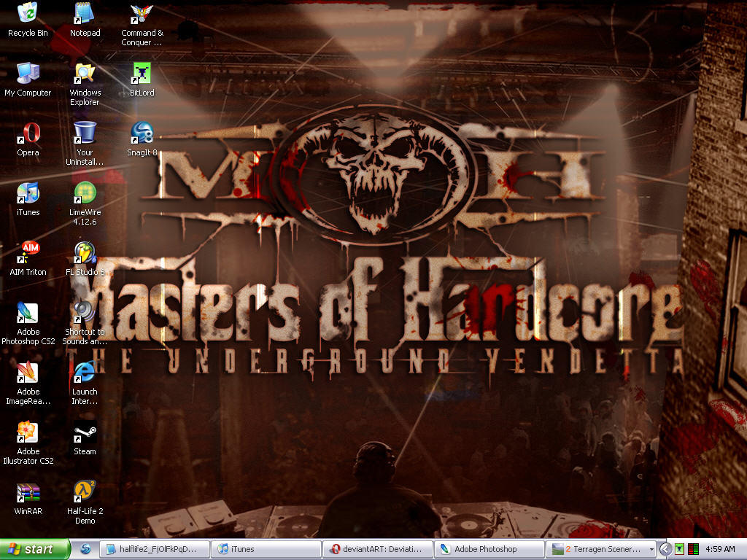Switch to the iTunes taskbar button
This screenshot has width=747, height=560.
pyautogui.click(x=266, y=549)
